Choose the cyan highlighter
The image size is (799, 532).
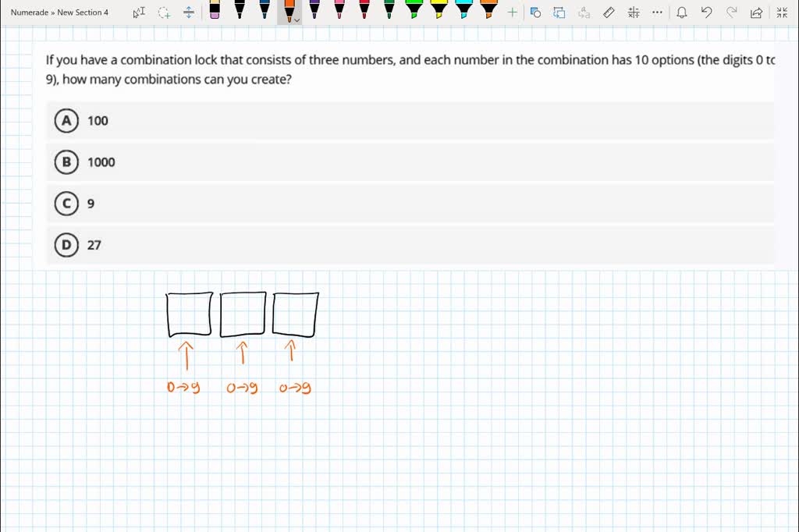pyautogui.click(x=463, y=9)
